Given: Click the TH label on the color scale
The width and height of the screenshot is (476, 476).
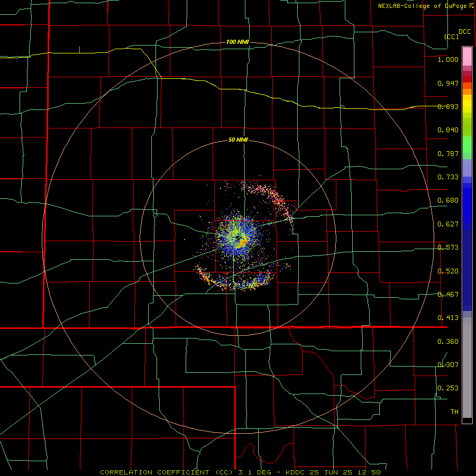Looking at the screenshot, I should (454, 412).
